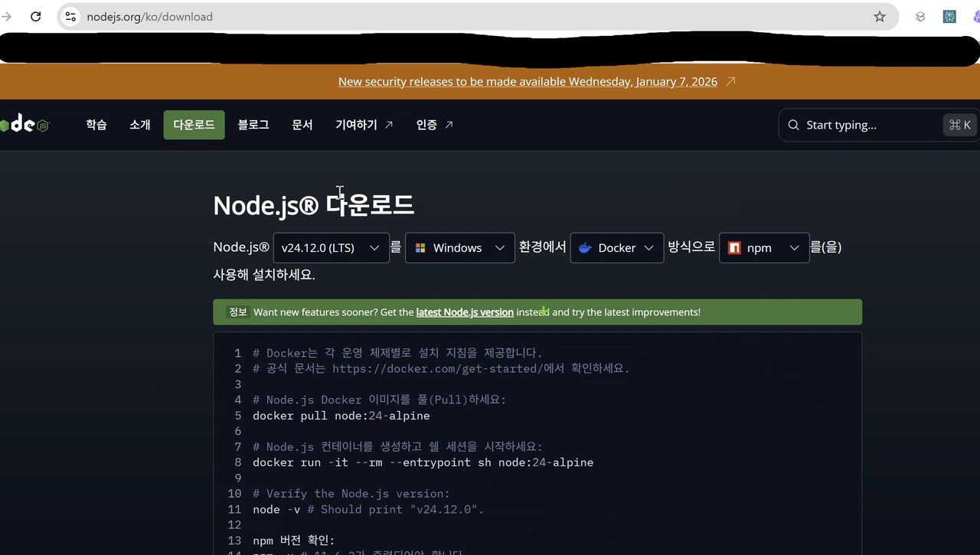The height and width of the screenshot is (555, 980).
Task: Go to the 소개 page
Action: point(140,125)
